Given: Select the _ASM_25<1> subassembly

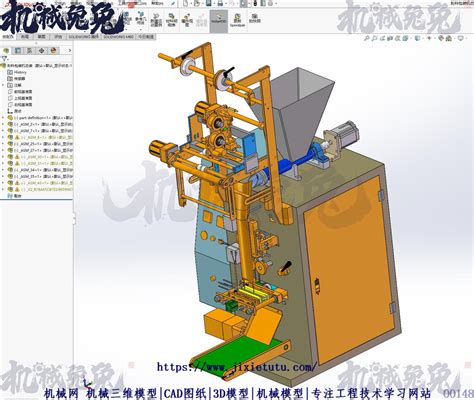Looking at the screenshot, I should pyautogui.click(x=40, y=144).
